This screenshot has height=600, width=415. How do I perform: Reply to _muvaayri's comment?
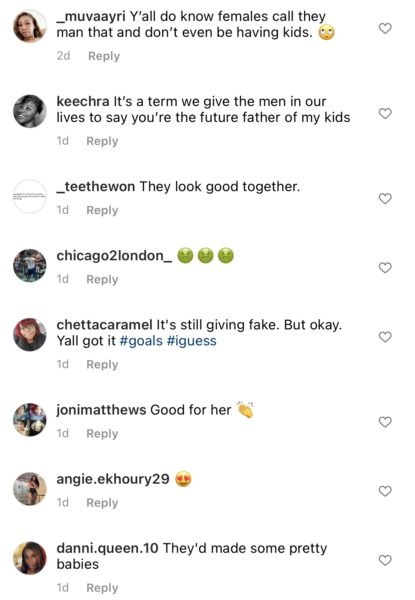pos(104,56)
